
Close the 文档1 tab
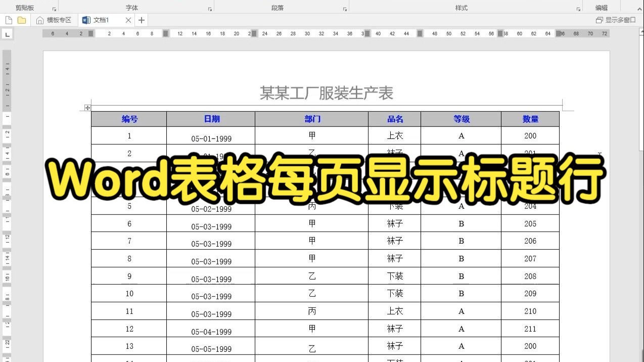click(x=128, y=20)
